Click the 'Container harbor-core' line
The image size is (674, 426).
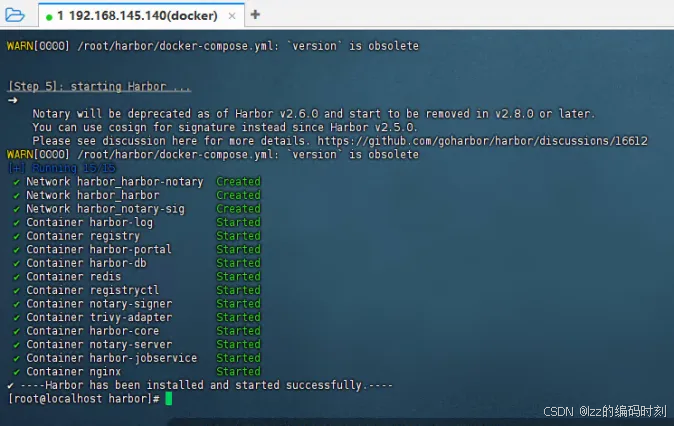[137, 331]
